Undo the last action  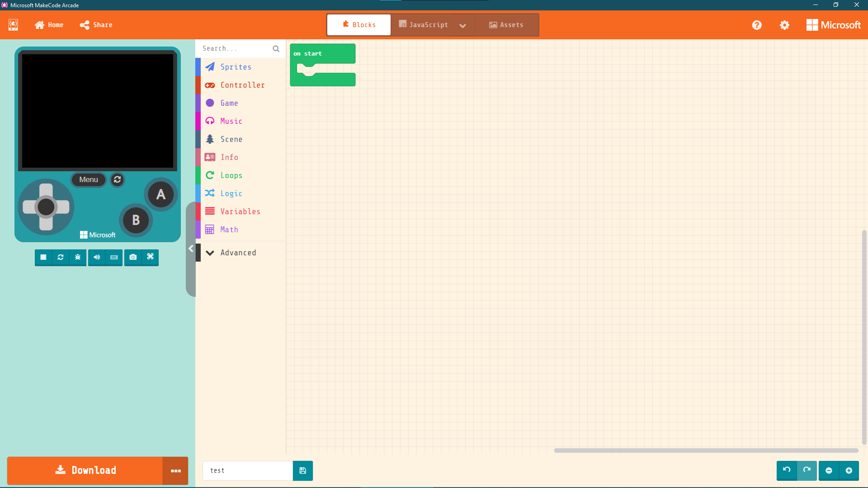[787, 470]
